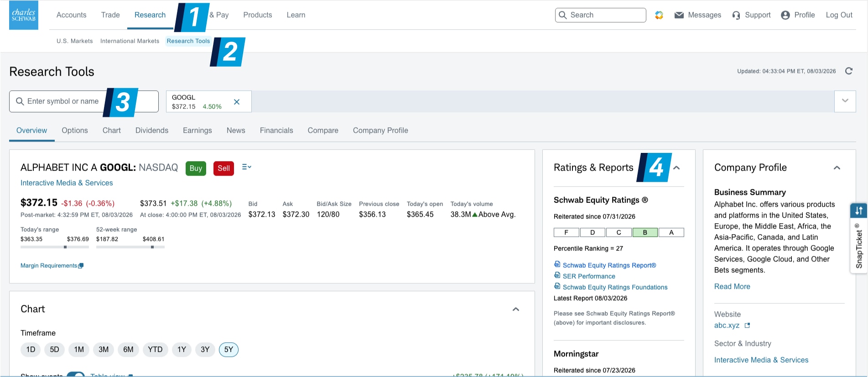Toggle the Show events switch
Screen dimensions: 868x377
point(76,374)
